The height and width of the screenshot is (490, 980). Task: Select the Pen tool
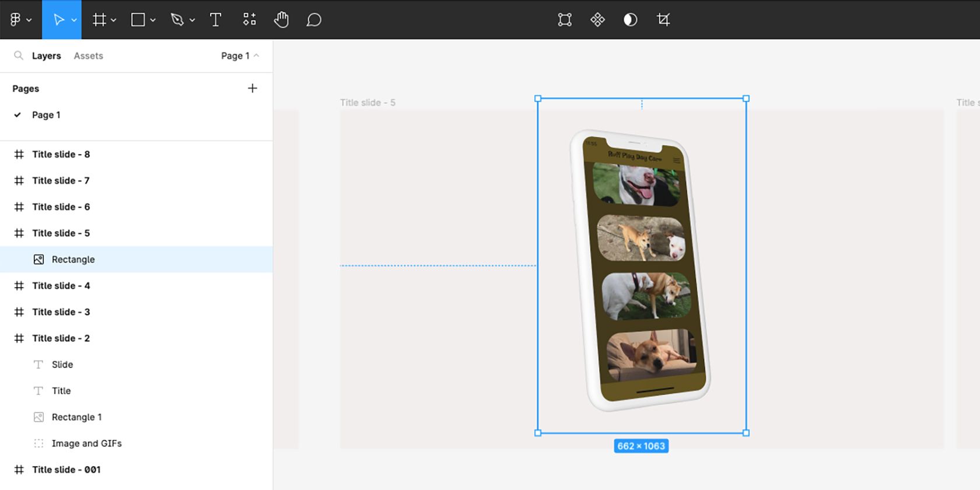click(177, 20)
